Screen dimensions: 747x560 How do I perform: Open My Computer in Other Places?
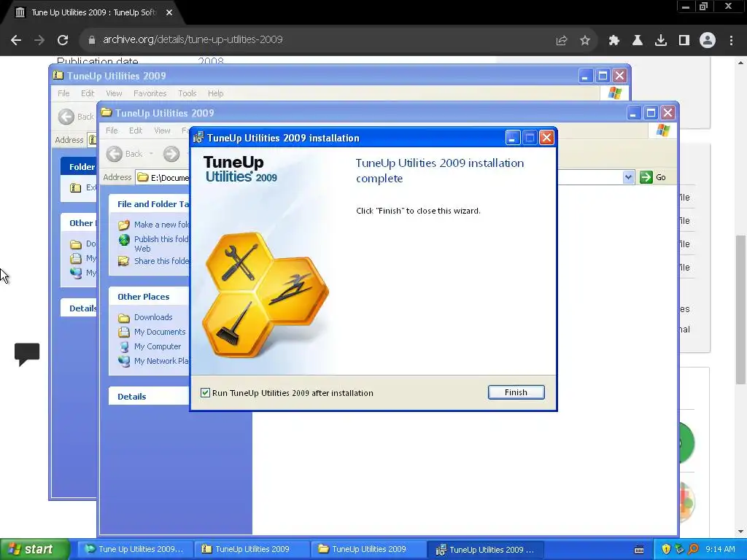[158, 346]
